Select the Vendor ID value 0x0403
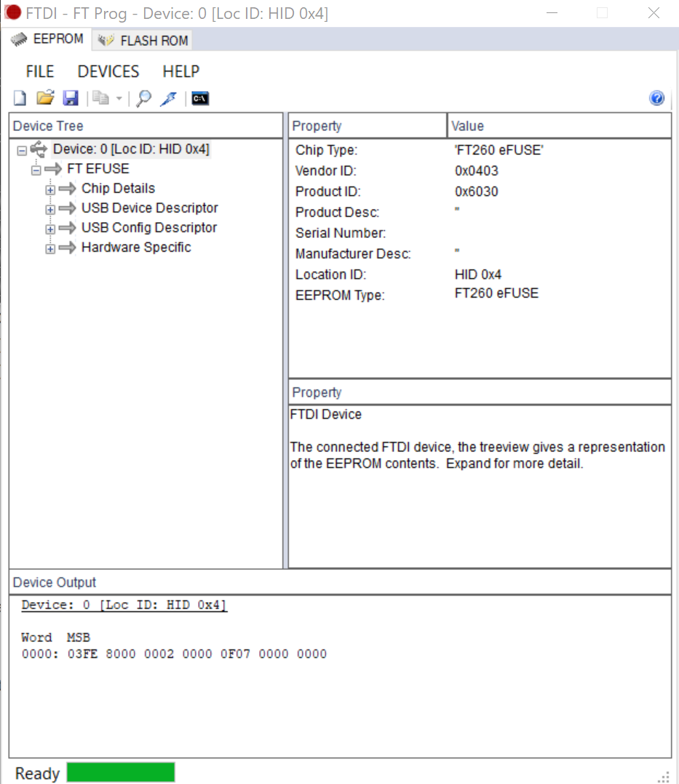Image resolution: width=679 pixels, height=784 pixels. click(x=477, y=171)
